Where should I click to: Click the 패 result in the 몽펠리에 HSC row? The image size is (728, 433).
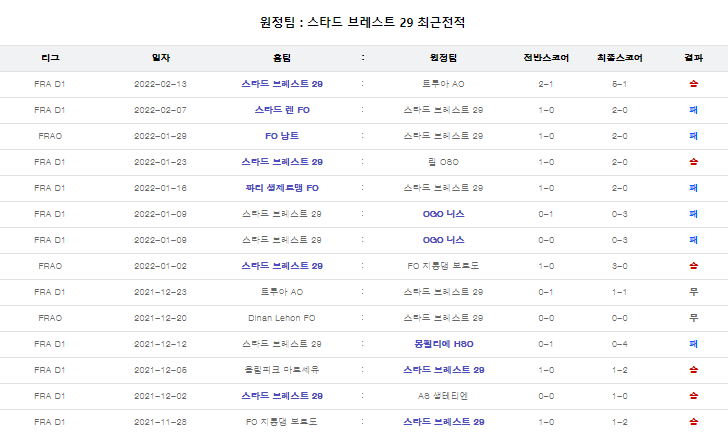[694, 344]
